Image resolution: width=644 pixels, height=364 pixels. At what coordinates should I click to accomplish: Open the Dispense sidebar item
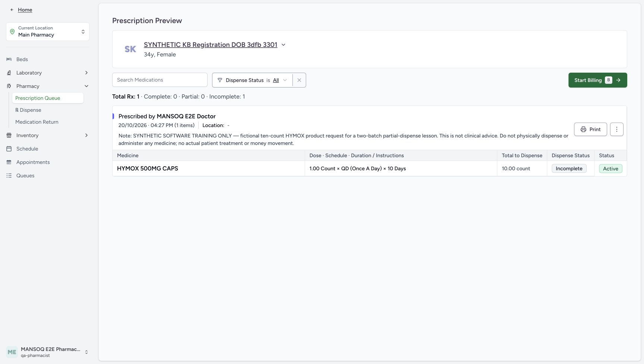click(x=28, y=110)
